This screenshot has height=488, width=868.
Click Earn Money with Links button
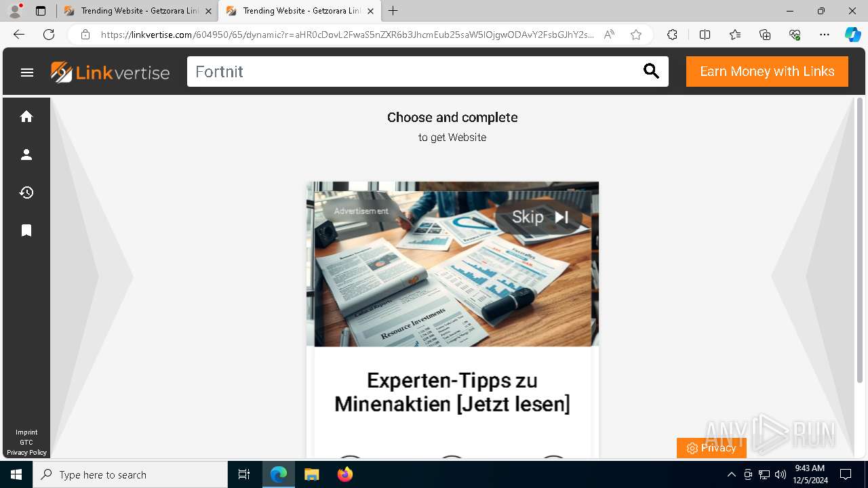[767, 72]
